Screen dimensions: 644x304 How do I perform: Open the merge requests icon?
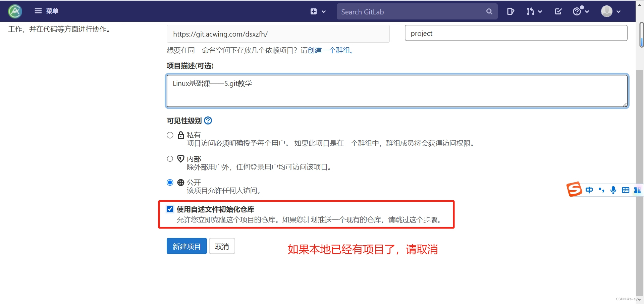click(530, 11)
